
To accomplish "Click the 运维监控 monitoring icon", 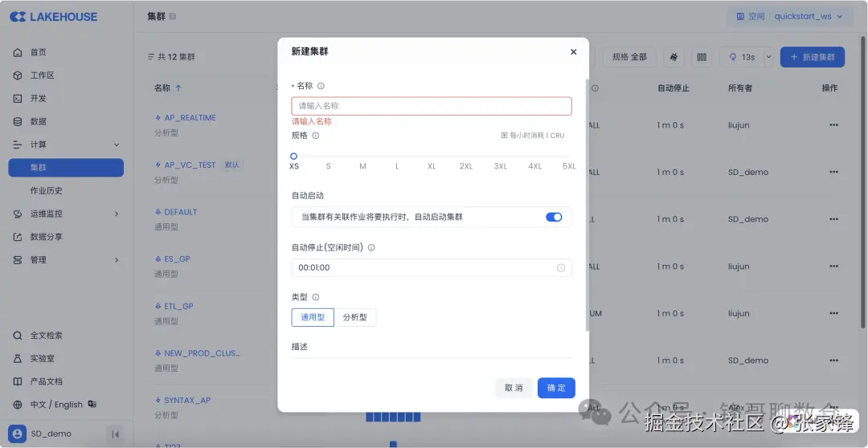I will (x=18, y=214).
